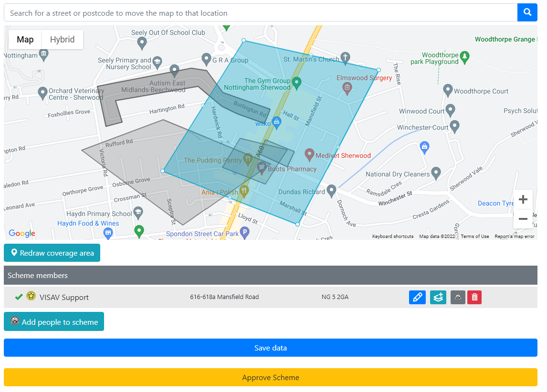Click National Dry Cleaners map pin

point(436,173)
